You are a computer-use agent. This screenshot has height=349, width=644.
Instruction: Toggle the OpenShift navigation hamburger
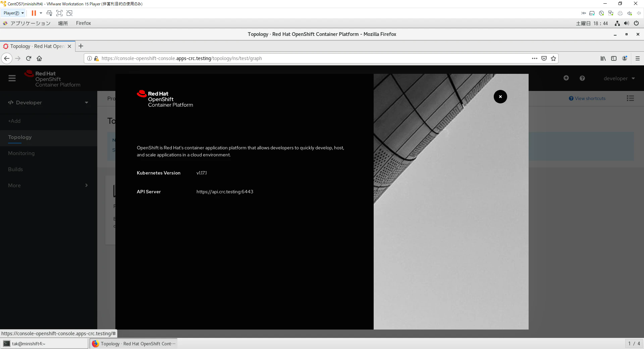click(12, 78)
